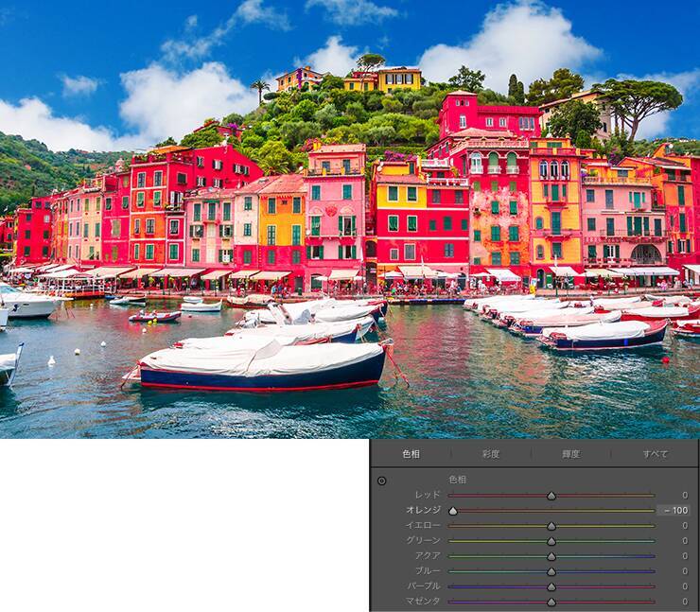Select the 輝度 tab
The width and height of the screenshot is (700, 612).
pyautogui.click(x=570, y=454)
